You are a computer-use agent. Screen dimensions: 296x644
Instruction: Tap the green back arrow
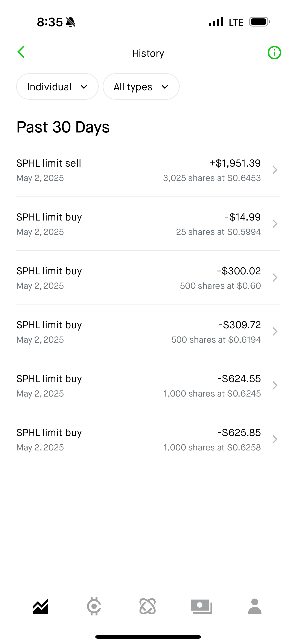tap(21, 52)
